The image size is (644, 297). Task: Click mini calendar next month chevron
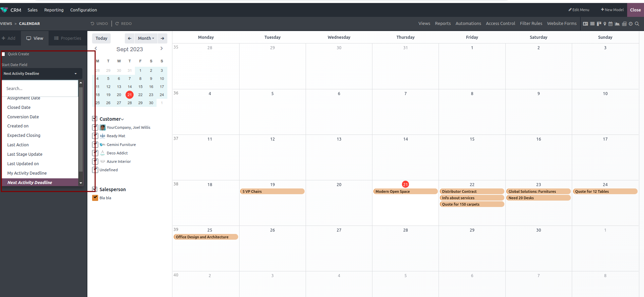(x=162, y=49)
